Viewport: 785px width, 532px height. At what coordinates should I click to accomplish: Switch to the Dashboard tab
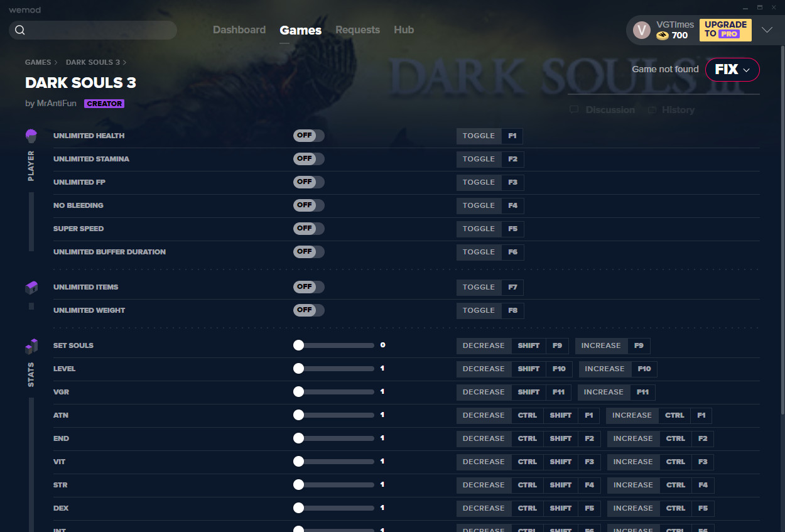(x=239, y=30)
